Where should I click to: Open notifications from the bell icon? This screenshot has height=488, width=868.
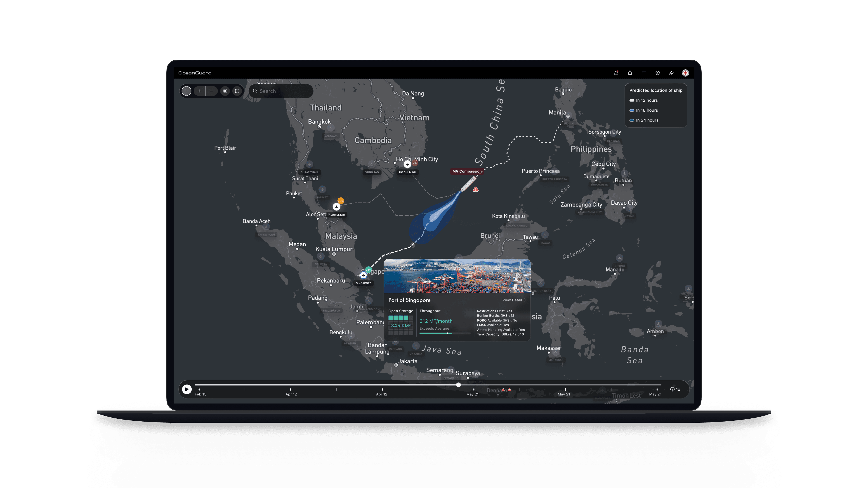coord(630,73)
